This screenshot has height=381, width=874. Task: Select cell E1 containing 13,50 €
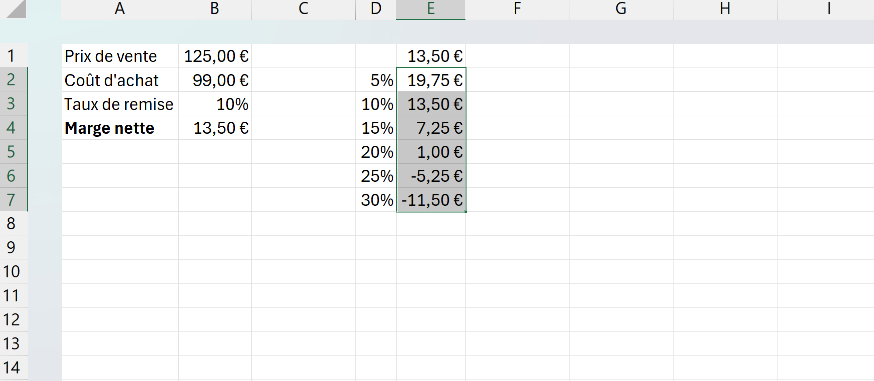click(431, 56)
